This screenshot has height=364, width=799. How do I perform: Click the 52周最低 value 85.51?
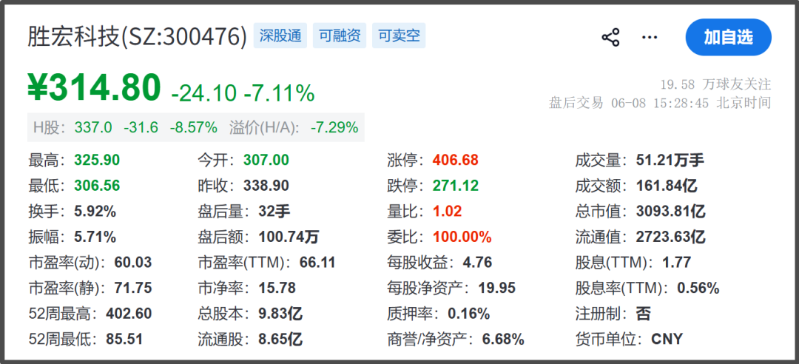(x=124, y=339)
